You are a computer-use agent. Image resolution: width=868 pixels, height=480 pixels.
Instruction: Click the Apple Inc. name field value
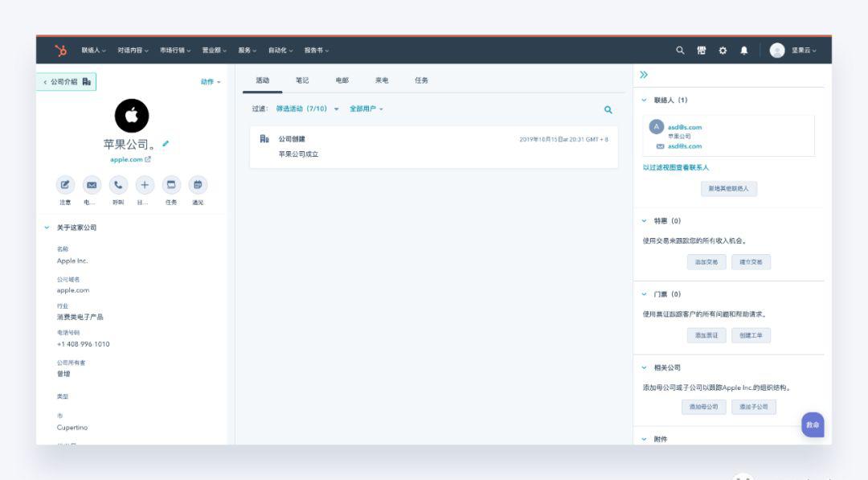[72, 261]
